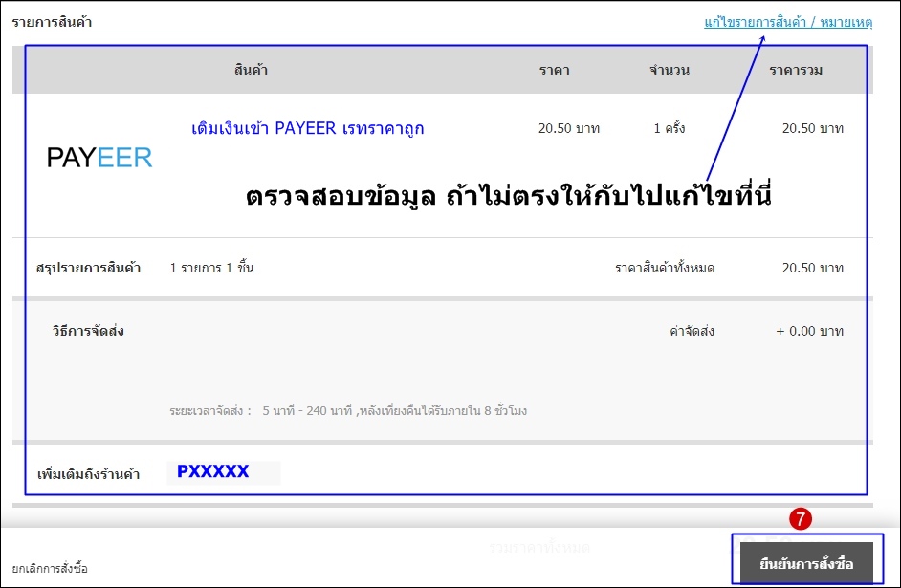Click the PAYEER logo image
Viewport: 901px width, 588px height.
[99, 158]
